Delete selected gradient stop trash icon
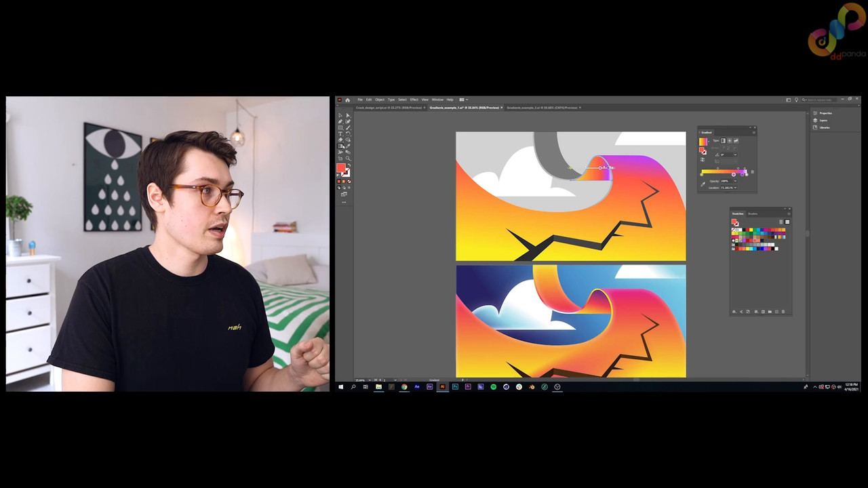This screenshot has width=868, height=488. pos(752,172)
